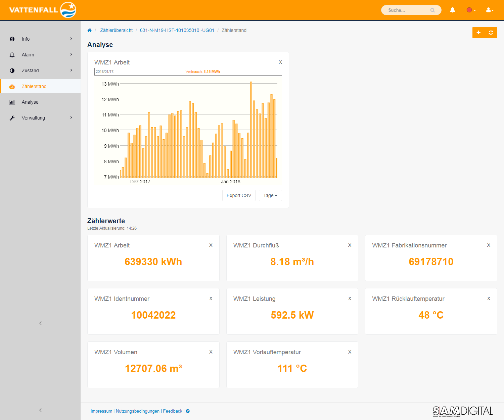
Task: Go to the home breadcrumb icon
Action: click(x=89, y=30)
